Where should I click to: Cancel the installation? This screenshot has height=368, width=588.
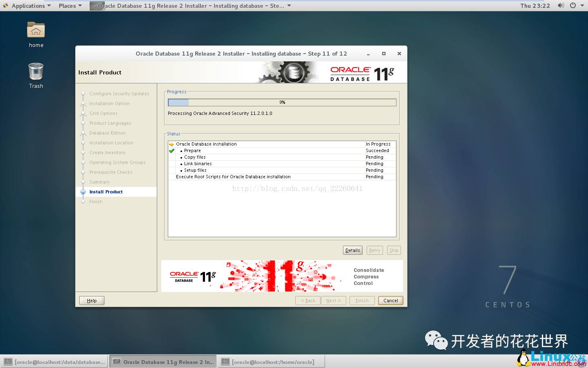coord(391,301)
